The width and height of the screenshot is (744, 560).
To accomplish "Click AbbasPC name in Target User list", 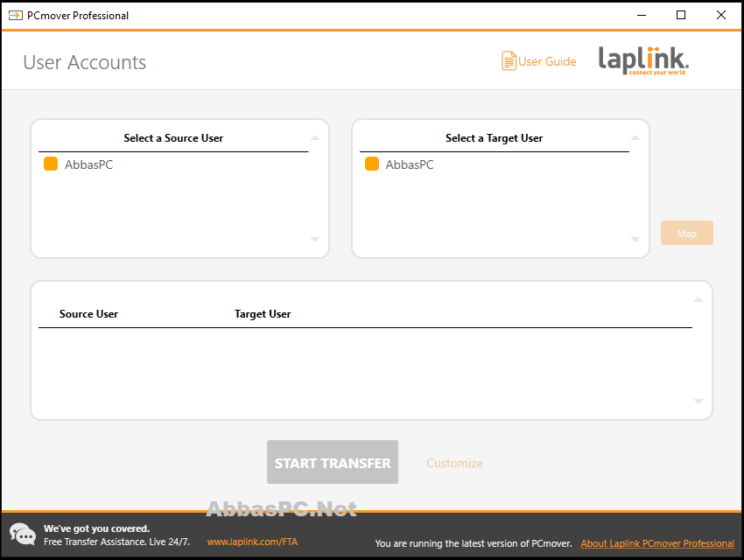I will pyautogui.click(x=410, y=164).
